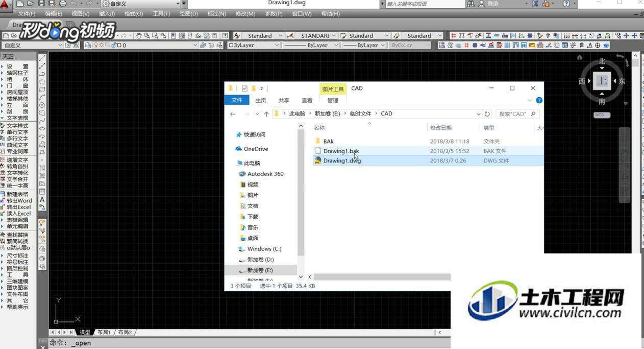Open the 格式(O) menu
644x349 pixels.
coord(134,14)
